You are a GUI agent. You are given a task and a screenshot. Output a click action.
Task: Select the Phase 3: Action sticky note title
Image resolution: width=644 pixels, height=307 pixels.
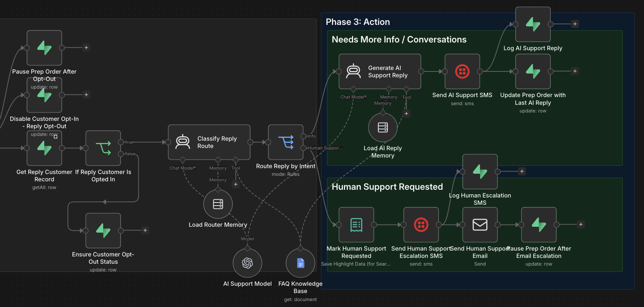pos(358,22)
